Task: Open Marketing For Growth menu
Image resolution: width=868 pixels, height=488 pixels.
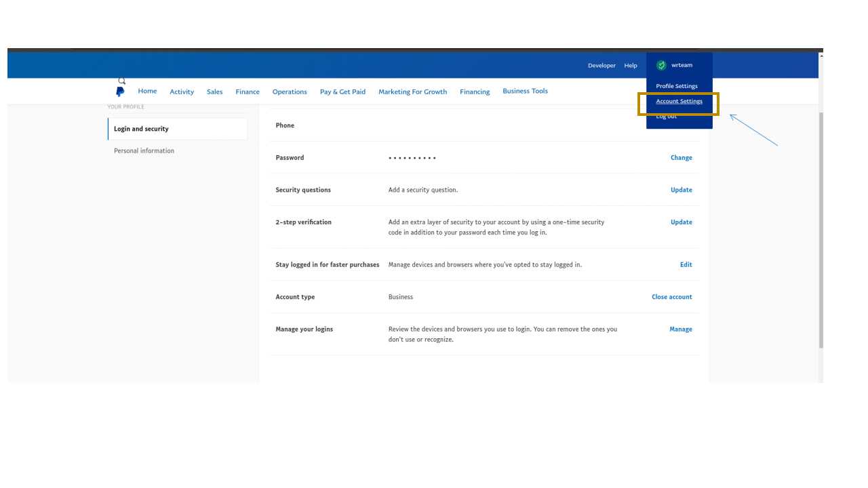Action: tap(412, 92)
